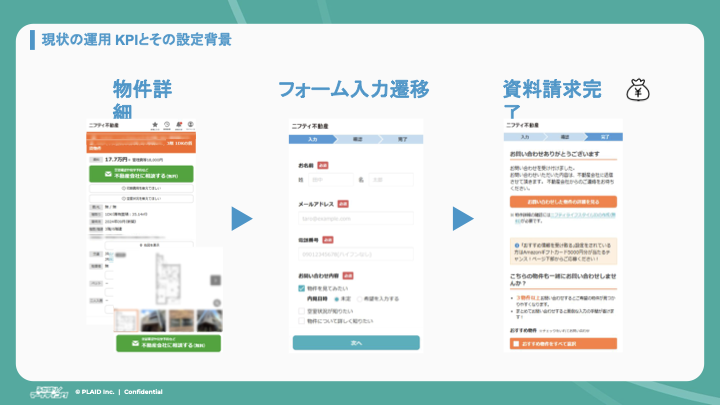Click 確認 step on the inquiry form
Image resolution: width=720 pixels, height=405 pixels.
[357, 139]
